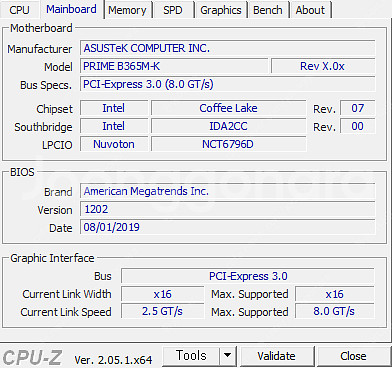Open the Memory tab

pos(127,10)
